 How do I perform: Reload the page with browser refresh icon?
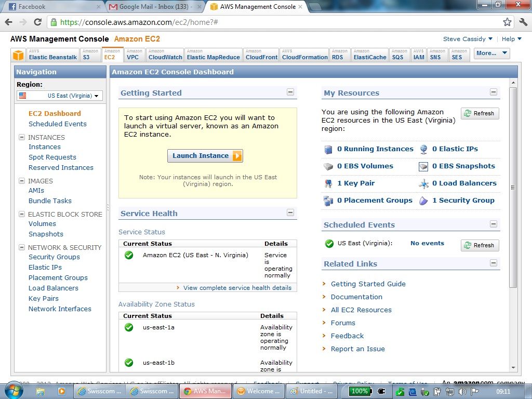[37, 22]
